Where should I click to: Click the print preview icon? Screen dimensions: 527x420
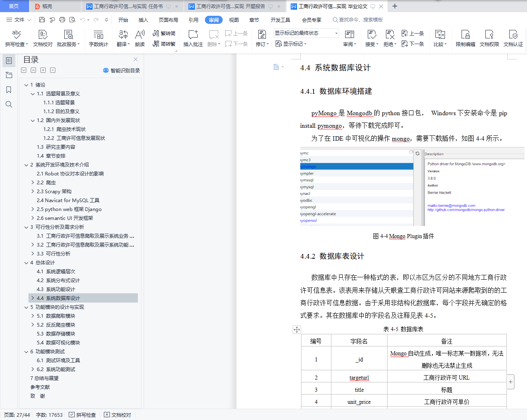coord(72,19)
